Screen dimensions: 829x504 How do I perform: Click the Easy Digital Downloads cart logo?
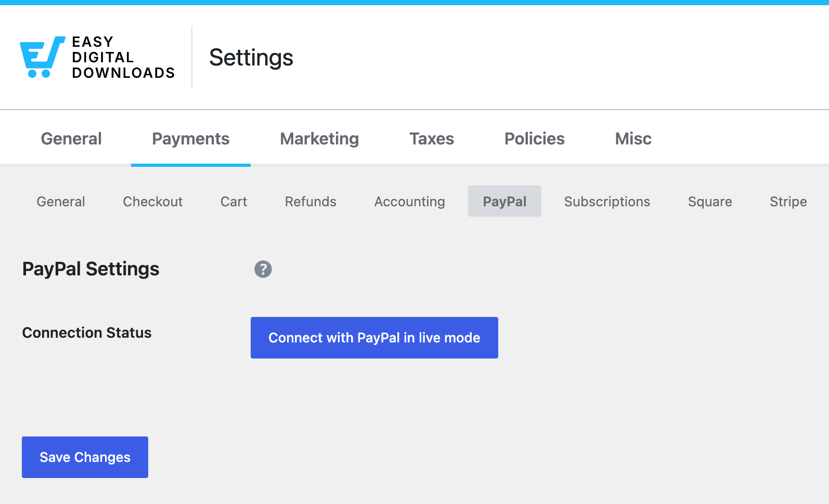[x=42, y=57]
